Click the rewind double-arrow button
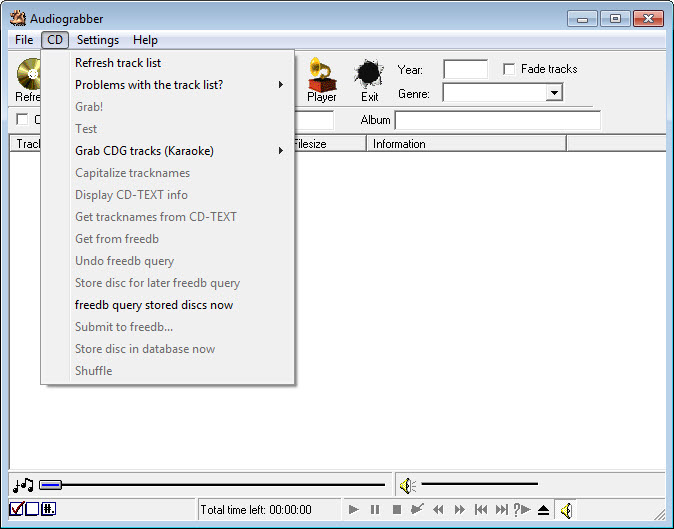Screen dimensions: 674x529 (438, 510)
